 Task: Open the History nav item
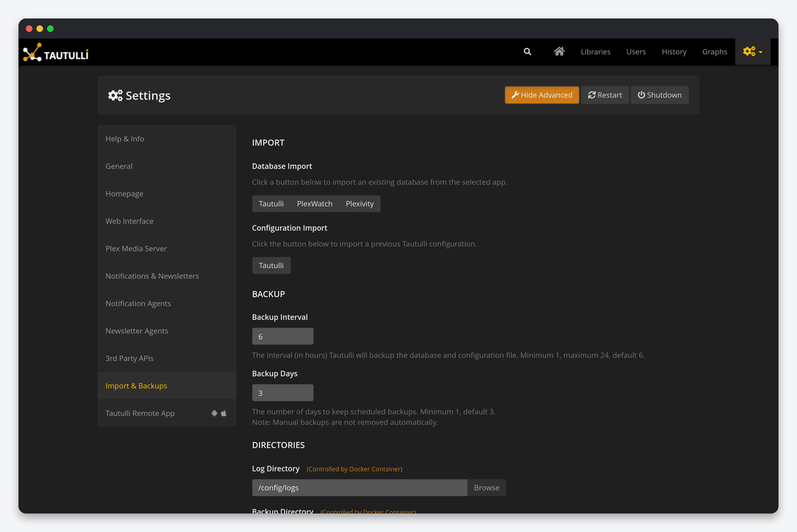(674, 52)
